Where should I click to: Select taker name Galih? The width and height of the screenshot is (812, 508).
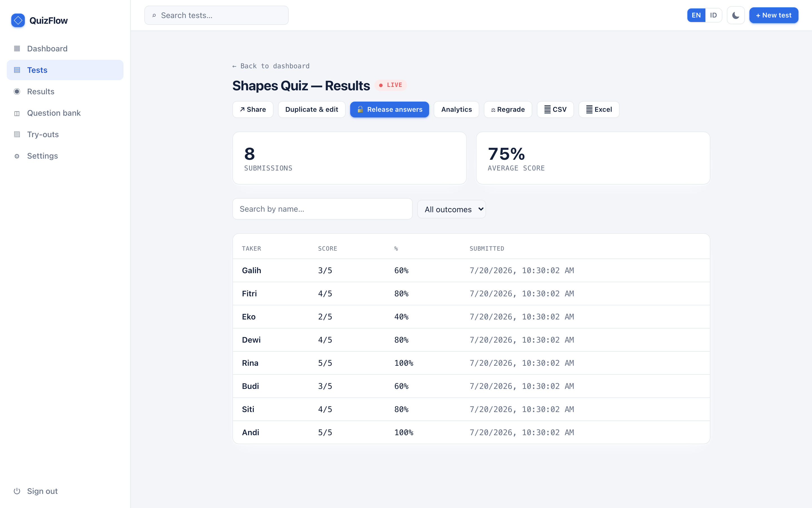pos(251,270)
